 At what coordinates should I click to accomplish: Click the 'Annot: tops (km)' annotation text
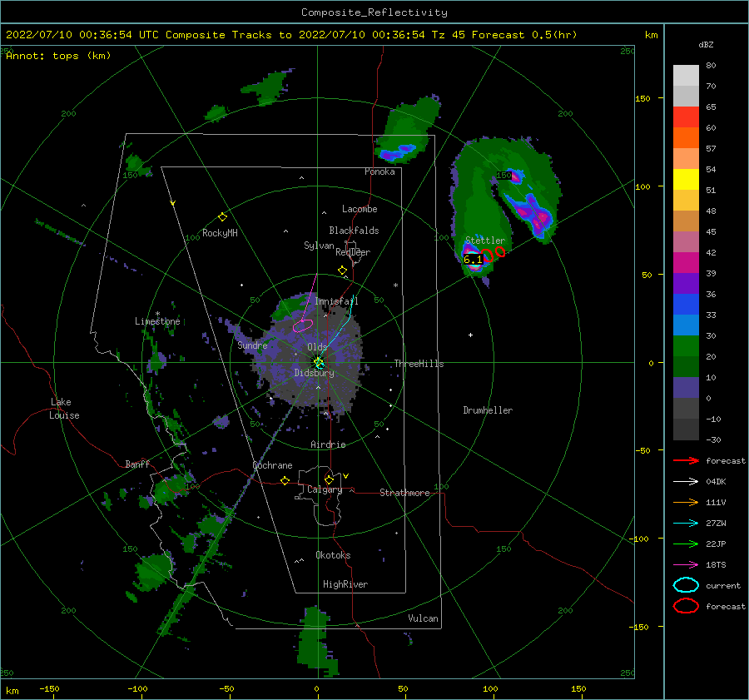(x=58, y=56)
